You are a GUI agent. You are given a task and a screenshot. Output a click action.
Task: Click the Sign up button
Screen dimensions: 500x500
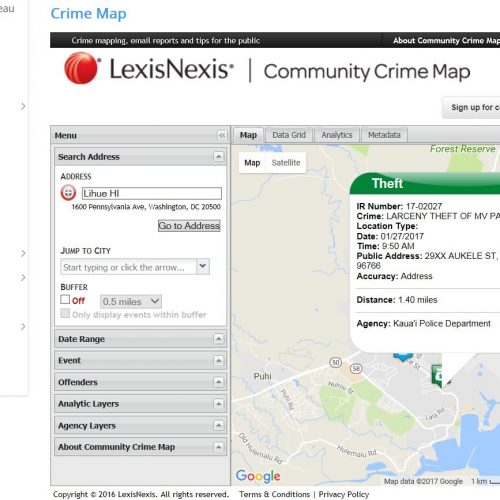pos(471,107)
